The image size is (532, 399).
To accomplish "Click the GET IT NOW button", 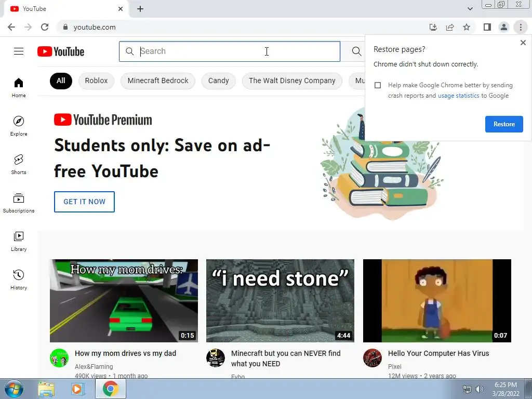I will (x=85, y=202).
